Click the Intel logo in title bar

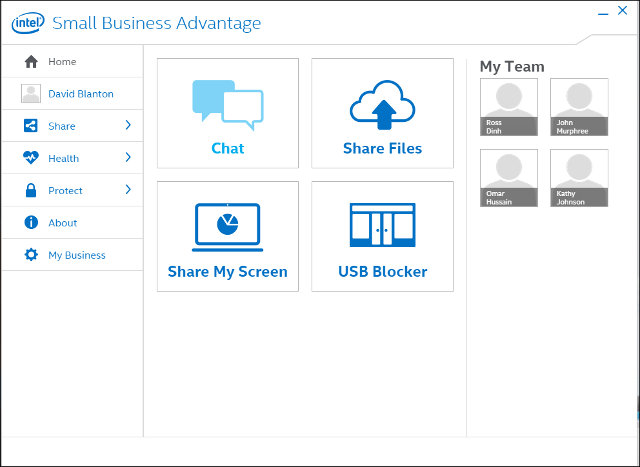click(x=28, y=22)
